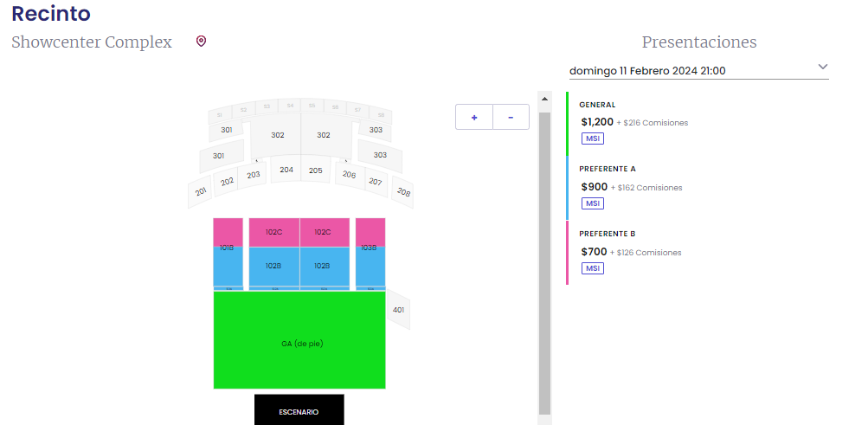Click the map pin icon beside Showcenter Complex
Image resolution: width=868 pixels, height=425 pixels.
click(x=201, y=42)
